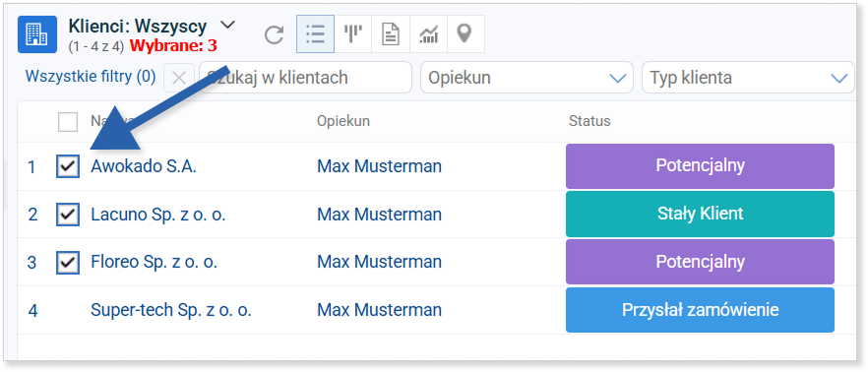Screen dimensions: 868x372
Task: Click the blue Klienci building icon
Action: tap(37, 34)
